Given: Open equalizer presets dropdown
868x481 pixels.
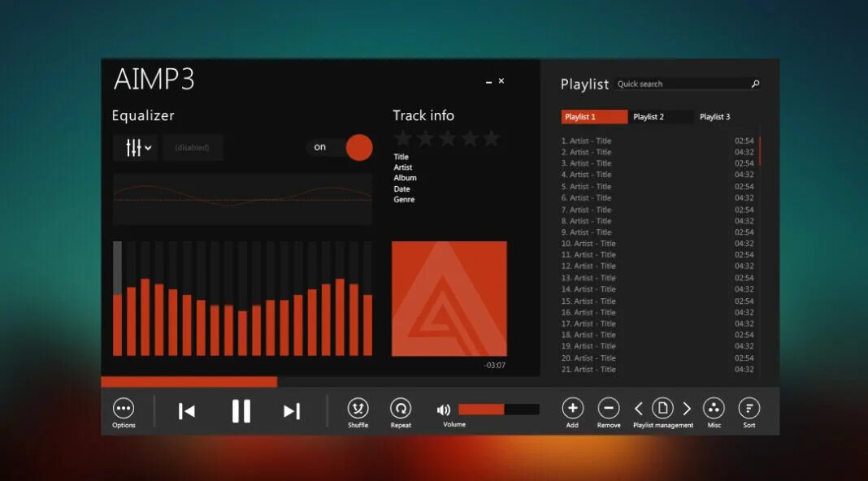Looking at the screenshot, I should click(x=136, y=148).
